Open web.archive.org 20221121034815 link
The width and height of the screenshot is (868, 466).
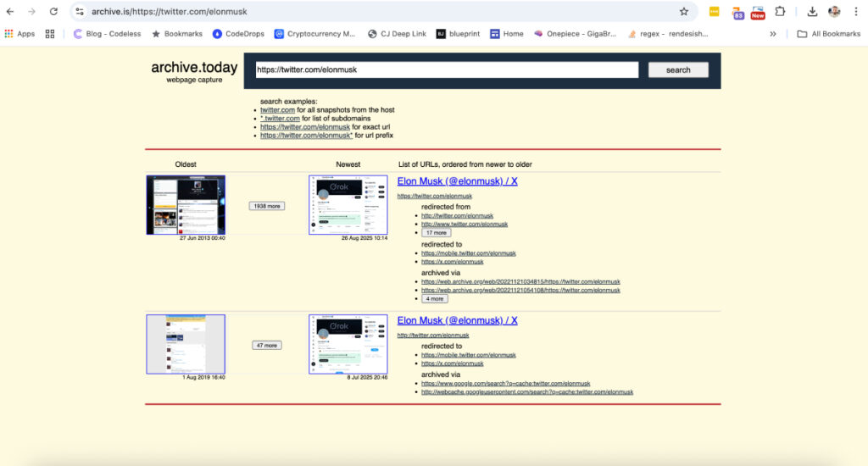pyautogui.click(x=520, y=281)
